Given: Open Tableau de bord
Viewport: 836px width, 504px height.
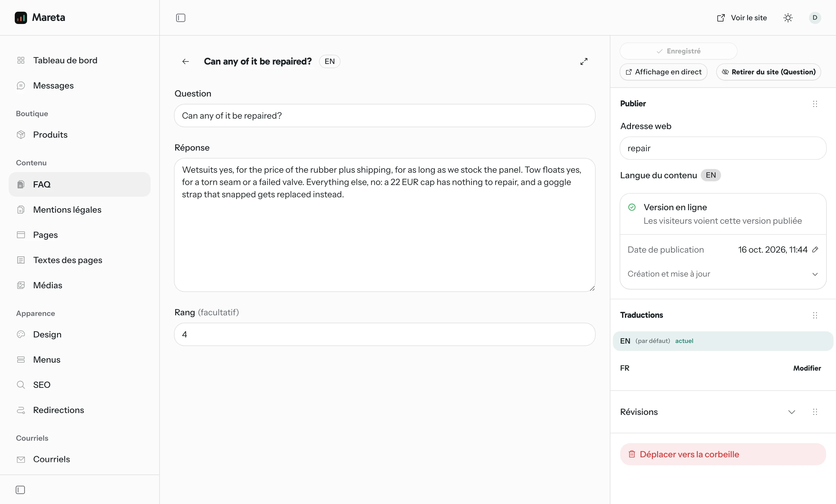Looking at the screenshot, I should click(79, 60).
